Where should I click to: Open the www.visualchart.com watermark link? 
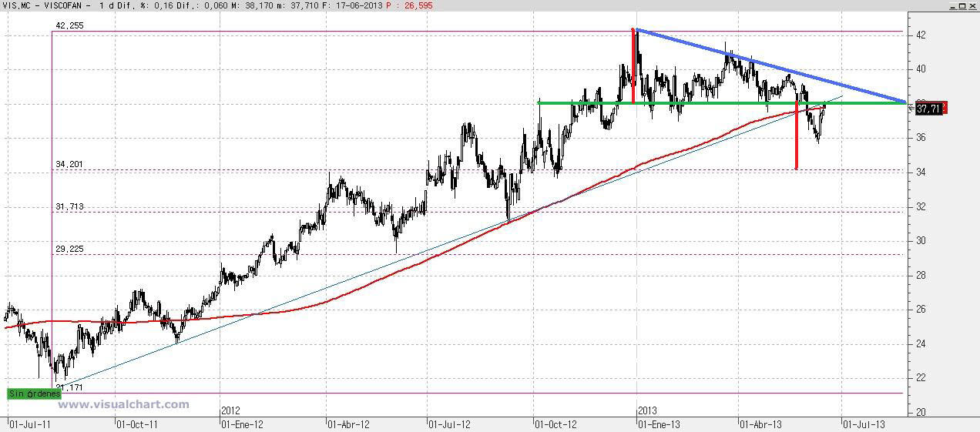(123, 404)
